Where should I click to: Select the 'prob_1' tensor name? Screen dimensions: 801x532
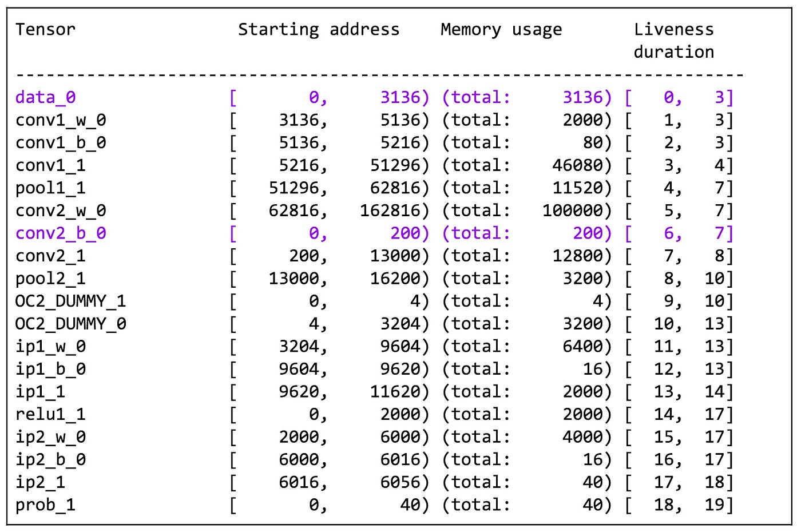(45, 505)
